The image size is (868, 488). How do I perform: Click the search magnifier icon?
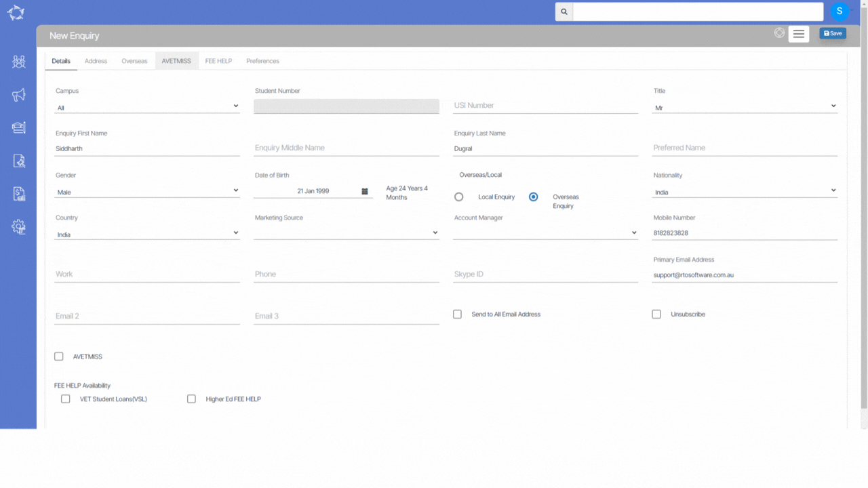click(x=564, y=12)
